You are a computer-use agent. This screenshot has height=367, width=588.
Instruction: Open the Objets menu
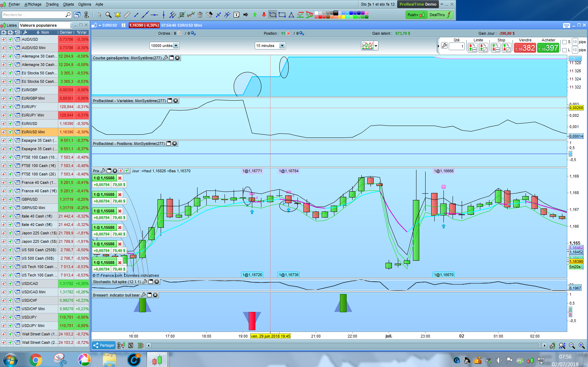[68, 4]
